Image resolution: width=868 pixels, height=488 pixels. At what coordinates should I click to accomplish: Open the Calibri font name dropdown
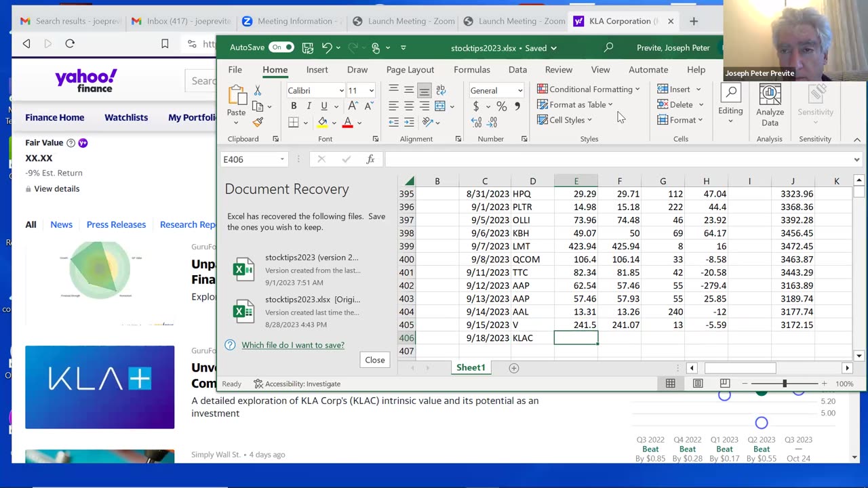(x=341, y=91)
